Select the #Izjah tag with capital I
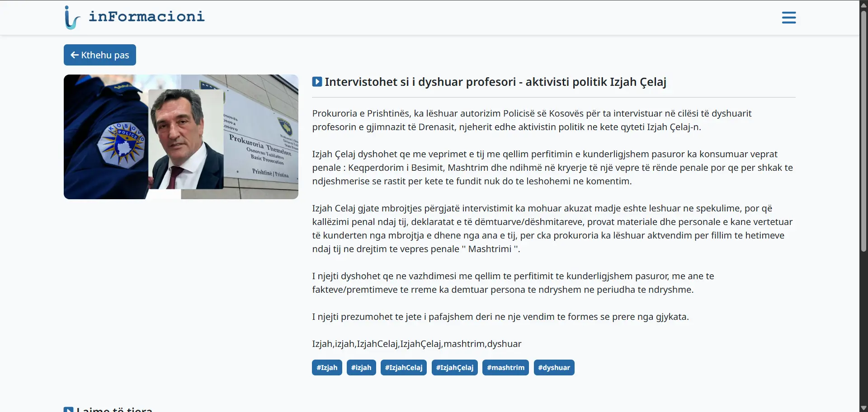868x412 pixels. [x=327, y=368]
